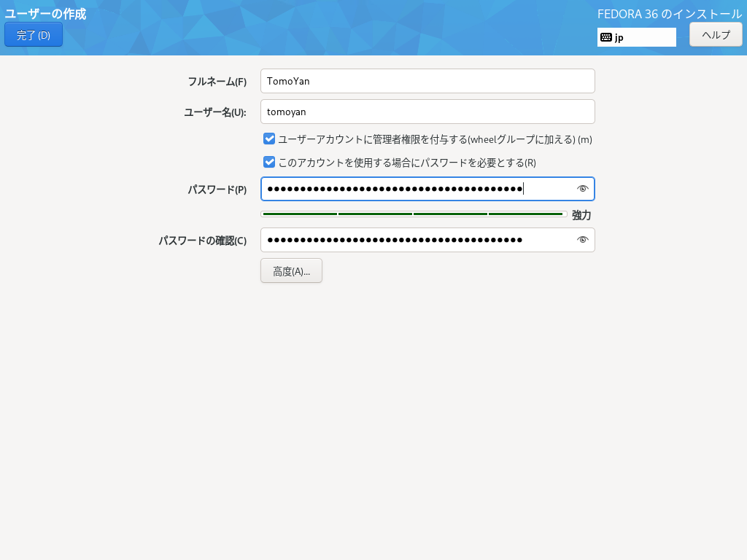The width and height of the screenshot is (747, 560).
Task: Click inside the パスワードの確認 confirm field
Action: pos(427,240)
